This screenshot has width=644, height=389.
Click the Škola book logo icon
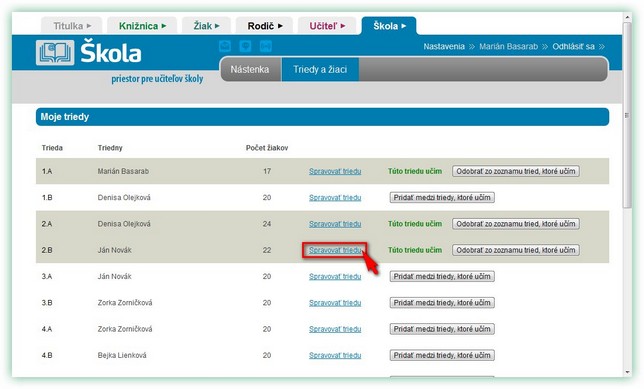55,53
